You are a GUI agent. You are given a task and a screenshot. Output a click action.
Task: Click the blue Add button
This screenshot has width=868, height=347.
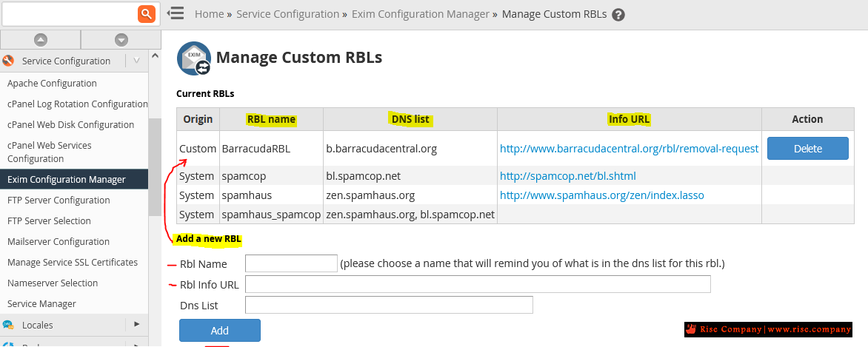point(220,331)
